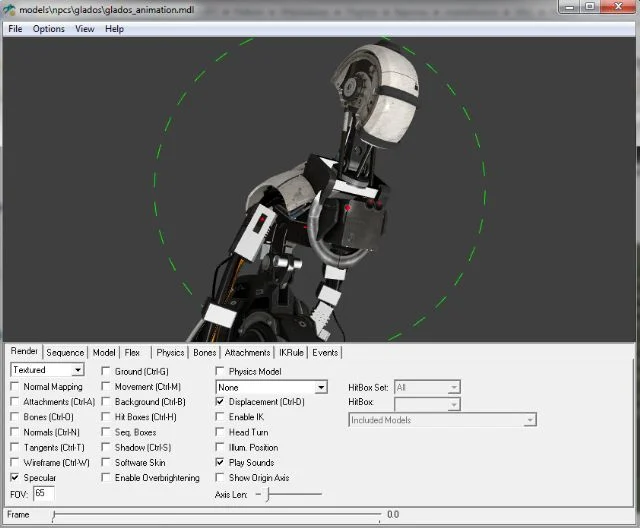Enable Wireframe (Ctrl-W) checkbox

point(15,462)
